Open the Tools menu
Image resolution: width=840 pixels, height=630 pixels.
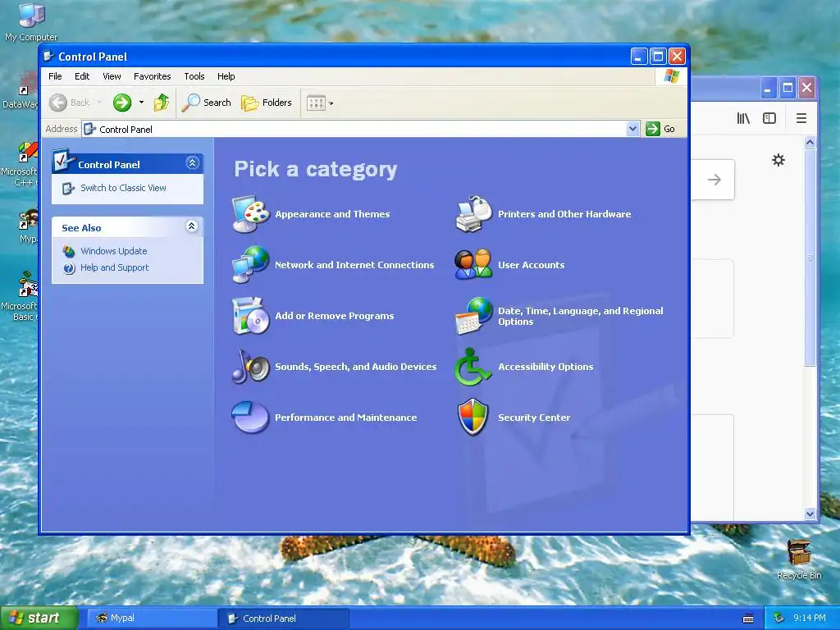[194, 76]
